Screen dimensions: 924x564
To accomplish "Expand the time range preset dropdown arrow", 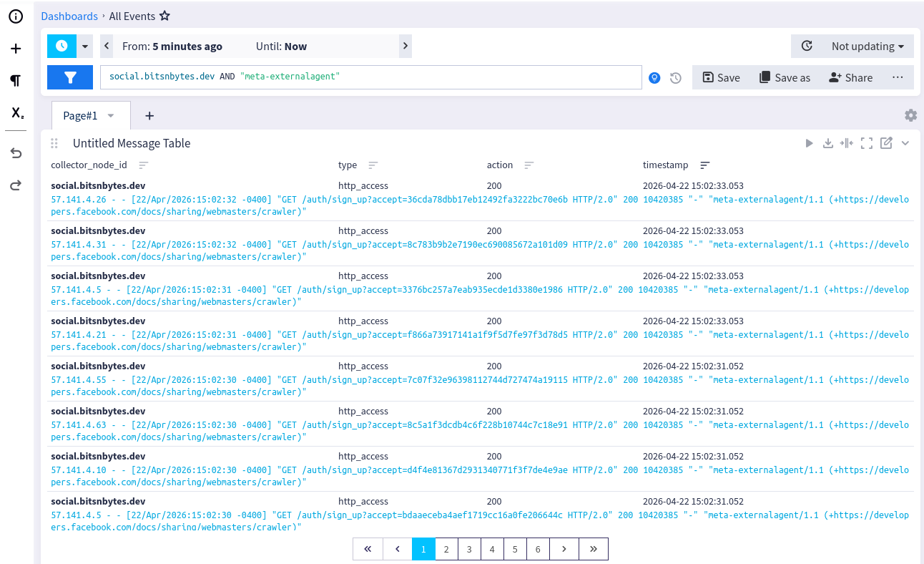I will click(x=85, y=46).
